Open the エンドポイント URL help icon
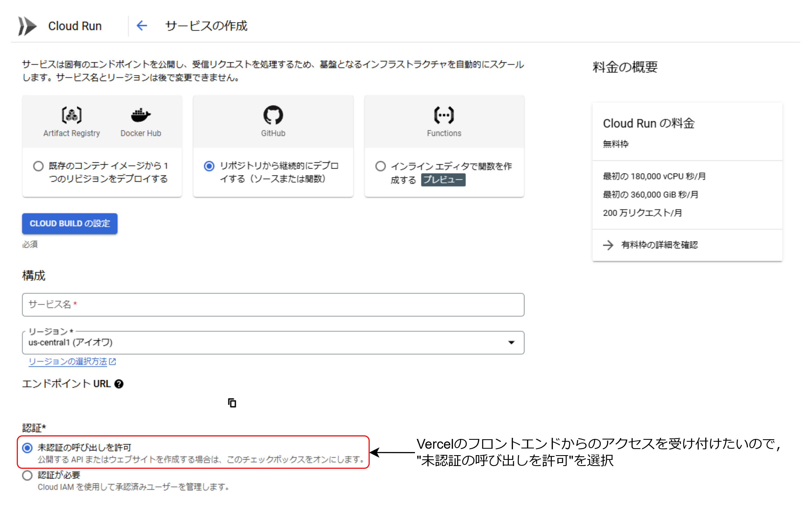This screenshot has width=812, height=509. tap(119, 384)
